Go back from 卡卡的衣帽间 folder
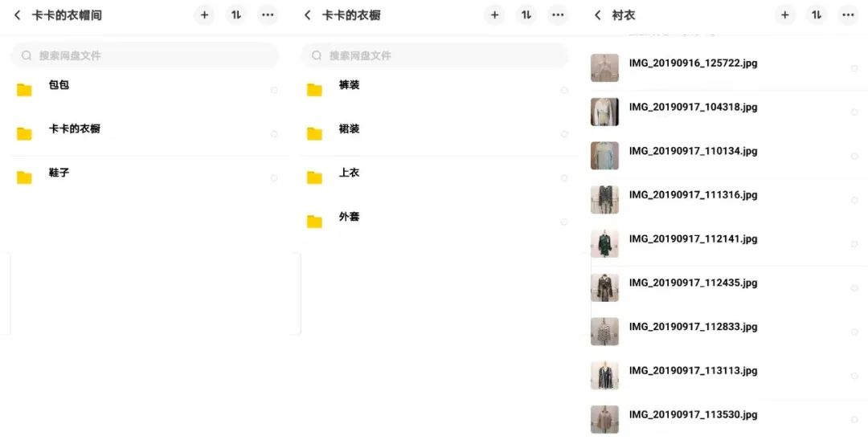This screenshot has width=868, height=440. [18, 15]
